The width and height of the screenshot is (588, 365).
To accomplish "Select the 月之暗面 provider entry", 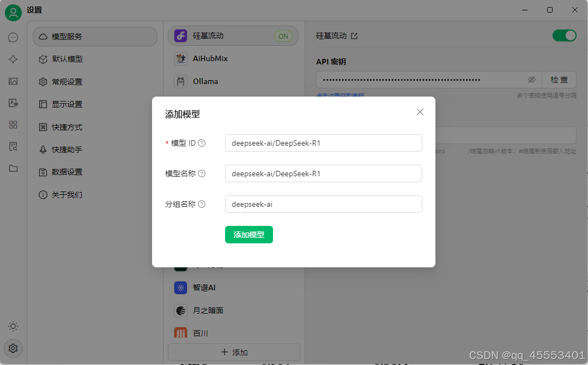I will point(233,310).
